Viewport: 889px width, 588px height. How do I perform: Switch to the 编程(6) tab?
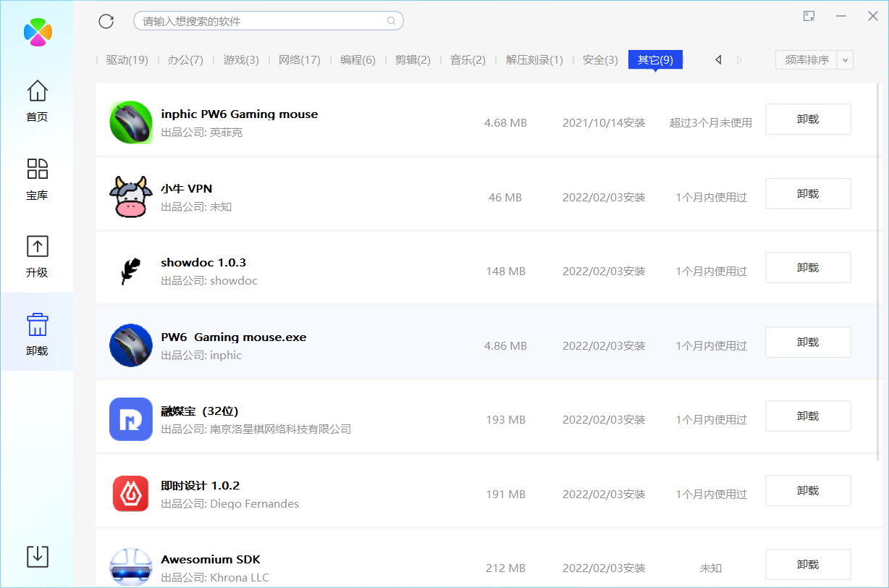pyautogui.click(x=358, y=60)
